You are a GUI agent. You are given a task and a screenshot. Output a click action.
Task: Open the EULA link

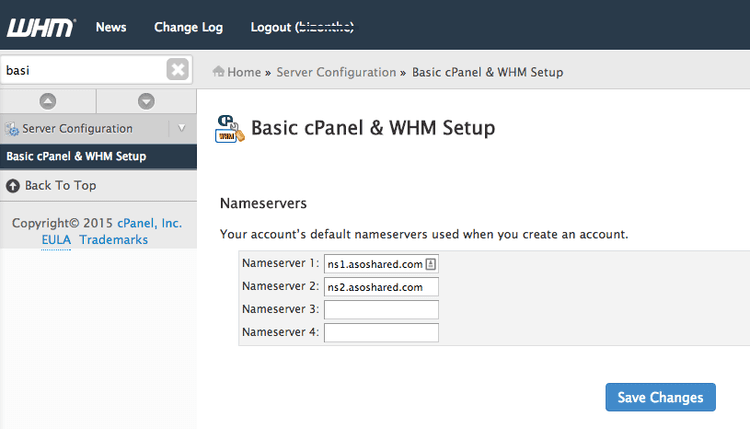pyautogui.click(x=56, y=240)
